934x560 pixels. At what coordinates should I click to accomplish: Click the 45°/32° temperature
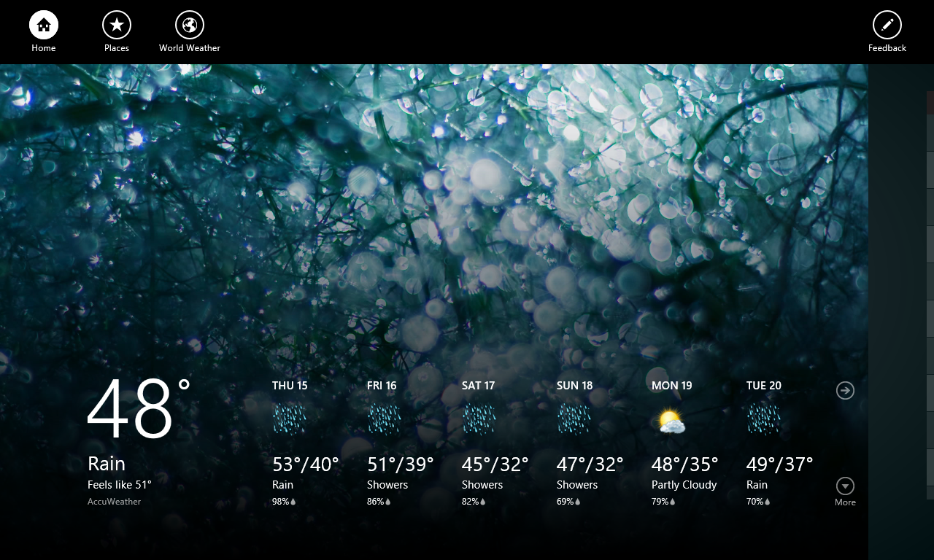(495, 464)
